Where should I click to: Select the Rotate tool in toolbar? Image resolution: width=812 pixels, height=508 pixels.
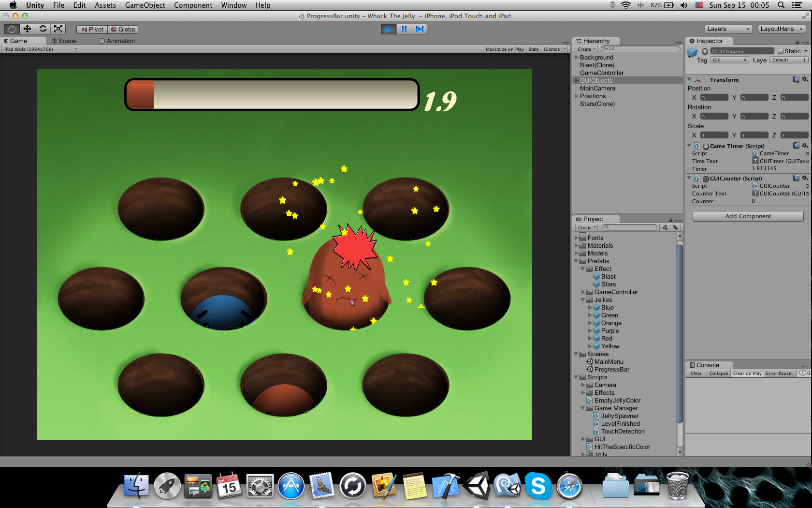coord(43,29)
